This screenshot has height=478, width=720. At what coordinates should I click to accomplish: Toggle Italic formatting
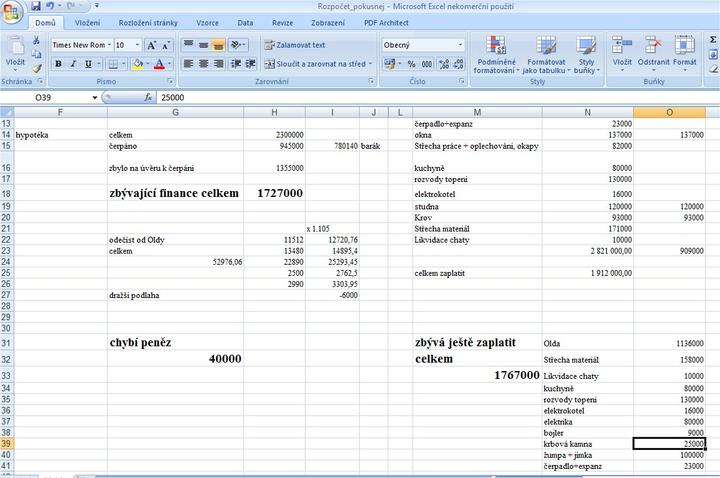click(x=73, y=64)
